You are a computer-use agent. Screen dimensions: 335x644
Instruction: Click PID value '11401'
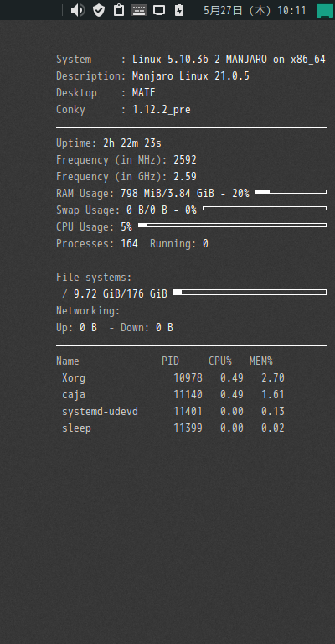pos(188,412)
